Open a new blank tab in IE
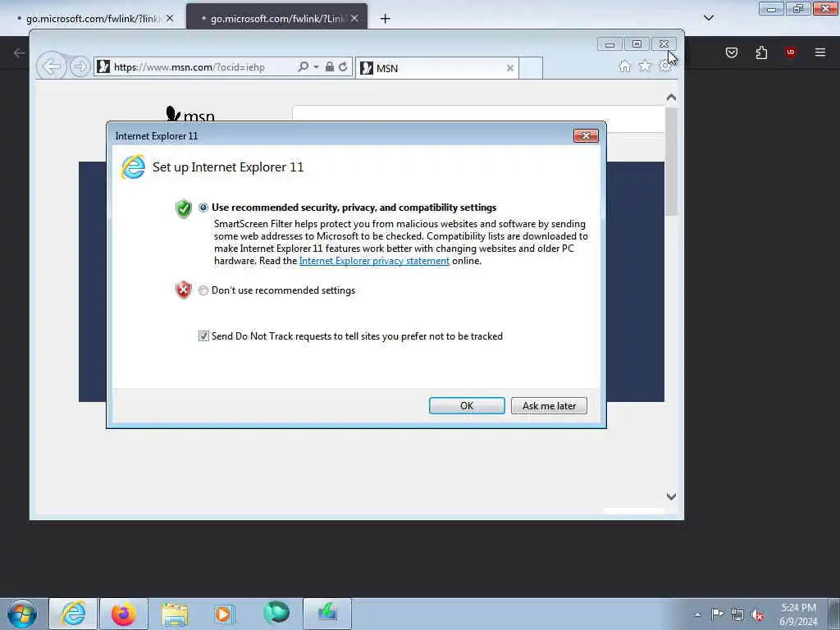Image resolution: width=840 pixels, height=630 pixels. (531, 68)
